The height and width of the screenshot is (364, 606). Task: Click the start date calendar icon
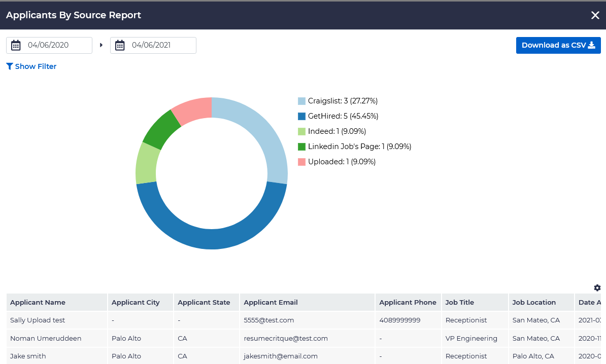tap(16, 46)
